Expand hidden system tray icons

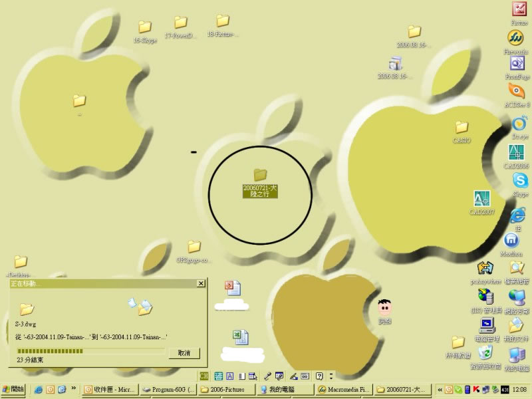point(440,390)
